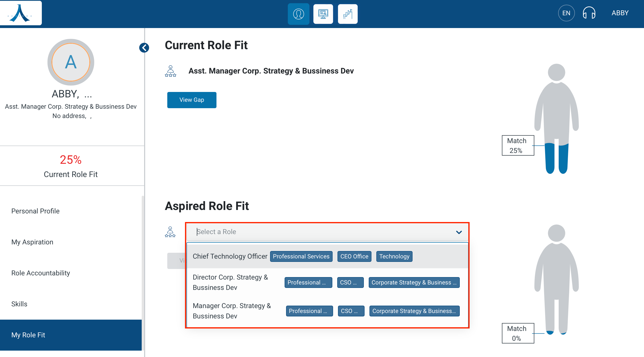Click the headset support icon
This screenshot has width=644, height=357.
[589, 13]
